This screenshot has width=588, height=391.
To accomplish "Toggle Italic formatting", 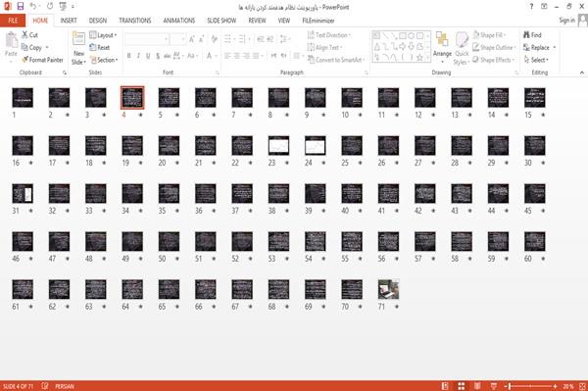I will pos(138,56).
